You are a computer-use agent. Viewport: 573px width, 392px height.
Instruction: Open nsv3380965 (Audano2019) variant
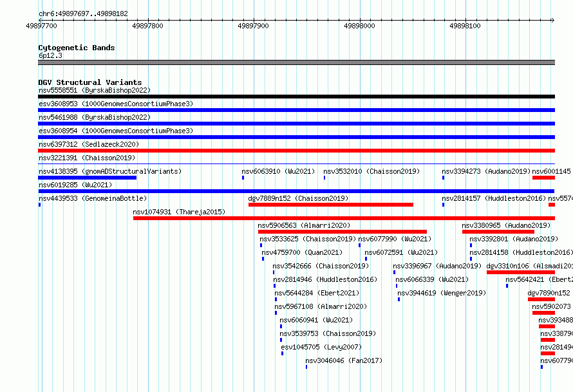pyautogui.click(x=506, y=225)
